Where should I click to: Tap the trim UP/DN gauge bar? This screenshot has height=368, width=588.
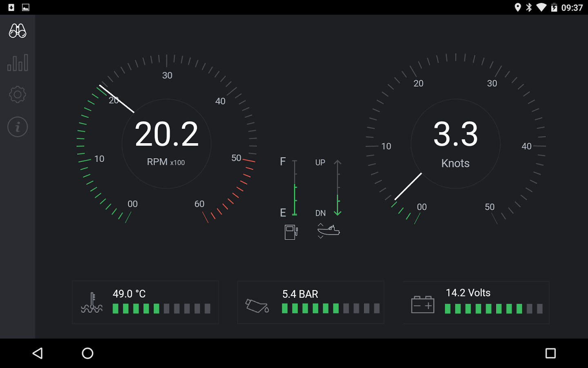tap(338, 188)
